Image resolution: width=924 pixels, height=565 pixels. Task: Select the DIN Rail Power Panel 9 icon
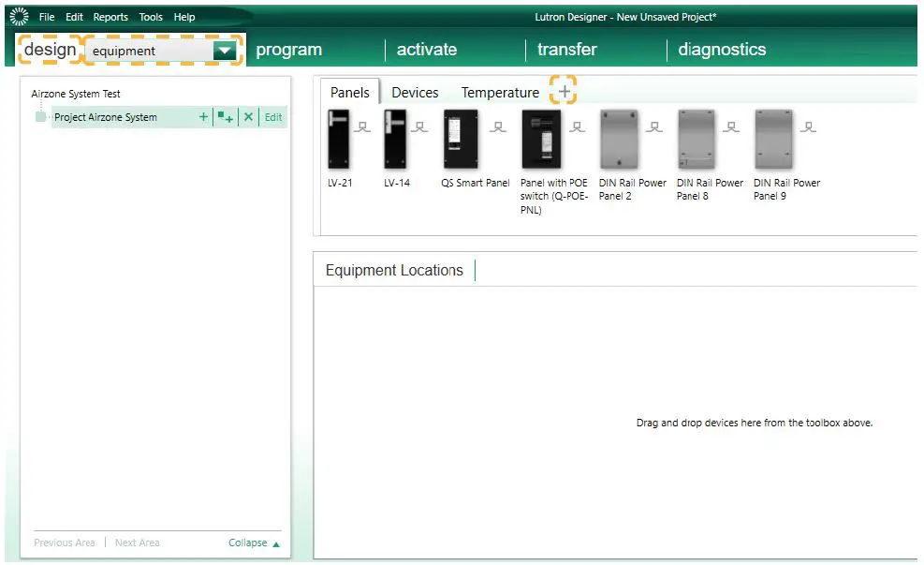(x=773, y=141)
